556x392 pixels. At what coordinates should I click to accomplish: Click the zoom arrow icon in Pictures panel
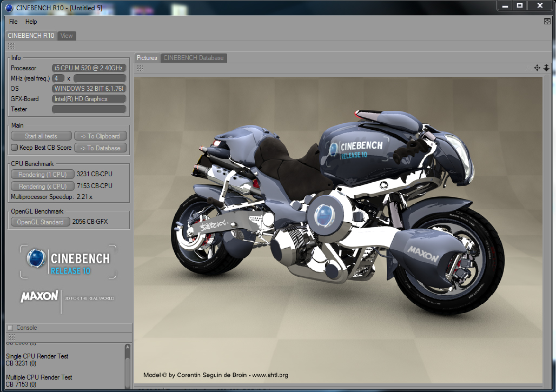tap(546, 68)
